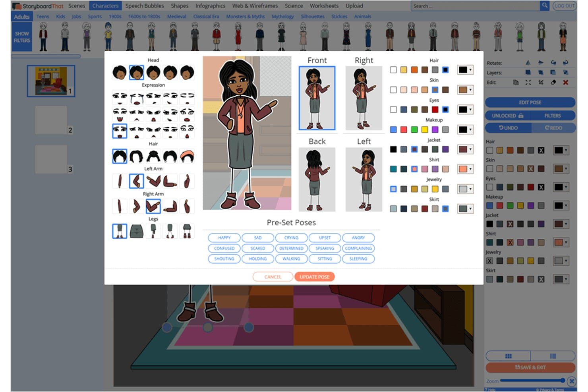Open the Scenes tab

77,6
